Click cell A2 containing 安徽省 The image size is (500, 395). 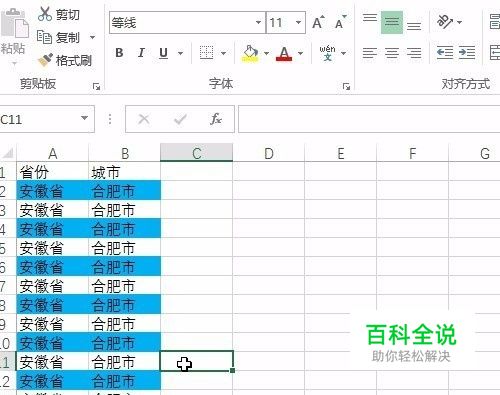point(52,191)
